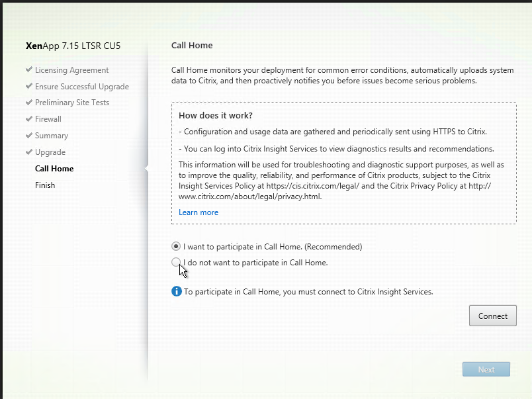Click the blue information icon
The height and width of the screenshot is (399, 532).
(177, 291)
